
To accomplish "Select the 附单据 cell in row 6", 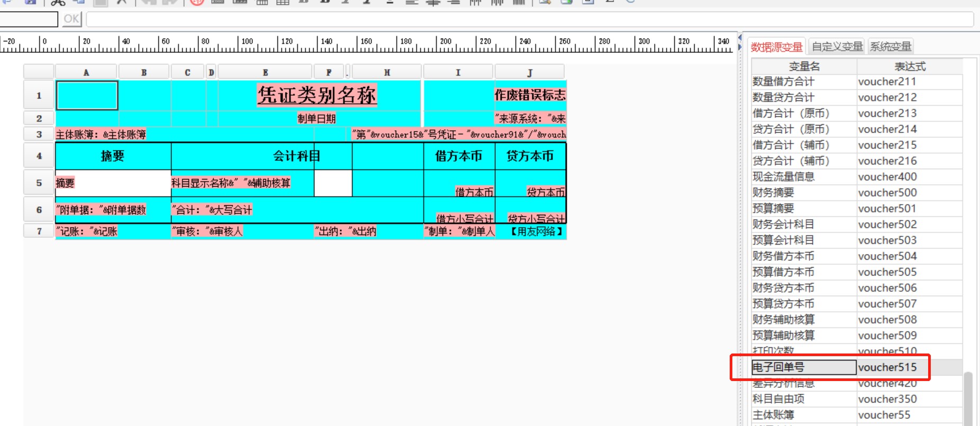I will (101, 210).
